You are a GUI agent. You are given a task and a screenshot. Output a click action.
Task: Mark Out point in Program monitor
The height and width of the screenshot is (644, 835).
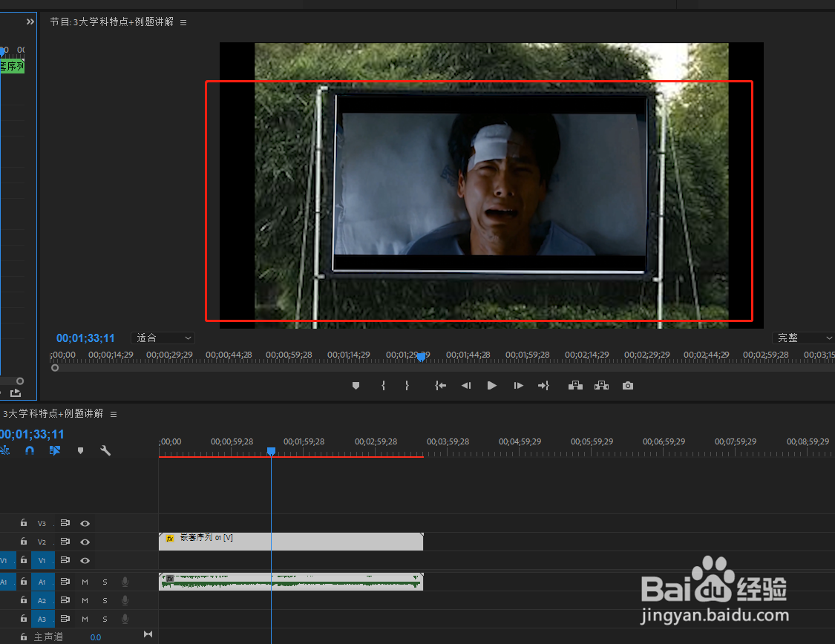tap(407, 386)
